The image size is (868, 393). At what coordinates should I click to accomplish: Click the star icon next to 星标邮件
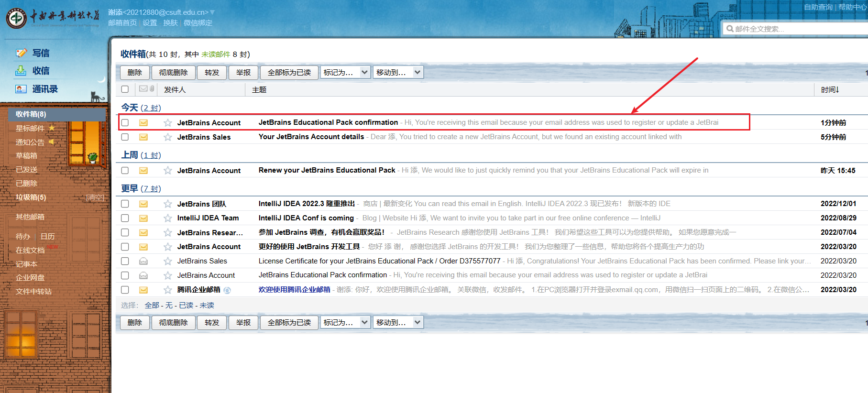pos(52,128)
